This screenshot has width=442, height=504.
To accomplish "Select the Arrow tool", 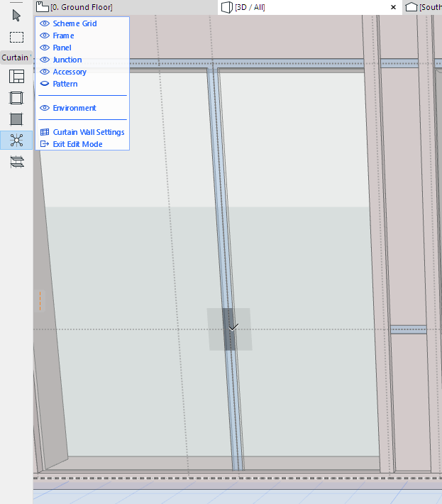I will [x=16, y=16].
